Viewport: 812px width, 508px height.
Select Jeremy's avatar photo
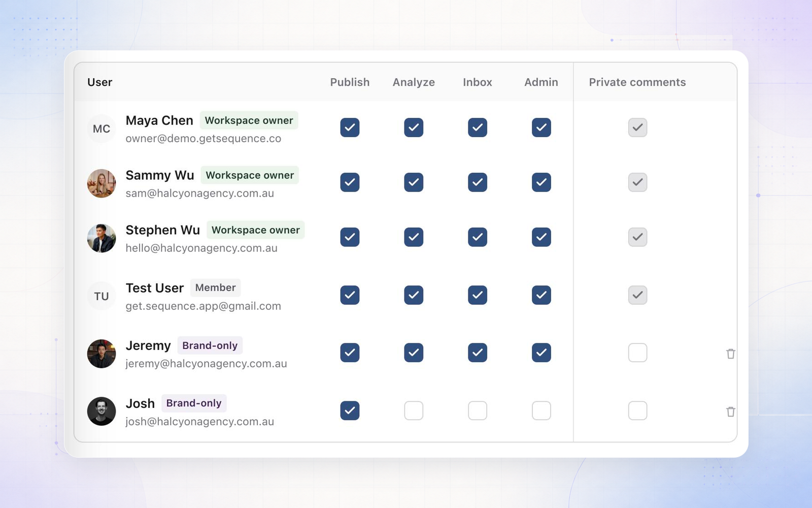(101, 354)
